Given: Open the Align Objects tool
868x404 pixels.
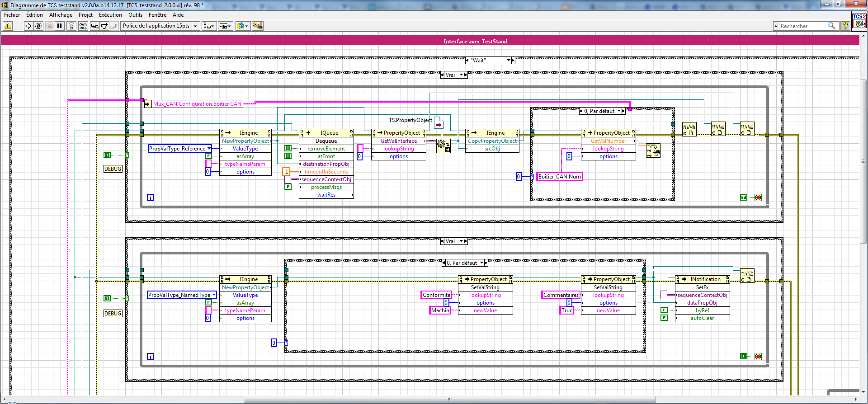Looking at the screenshot, I should click(209, 26).
